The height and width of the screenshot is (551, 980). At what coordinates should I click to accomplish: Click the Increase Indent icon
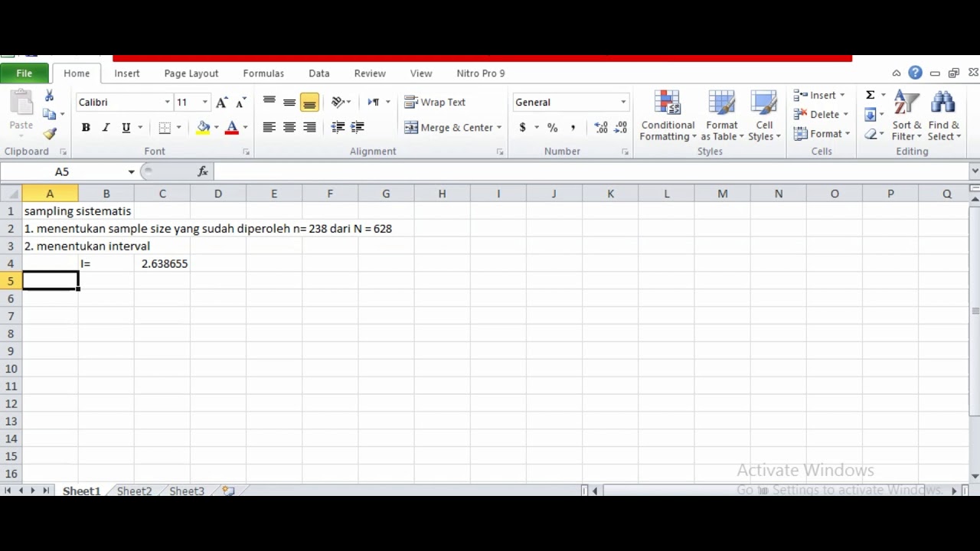358,127
